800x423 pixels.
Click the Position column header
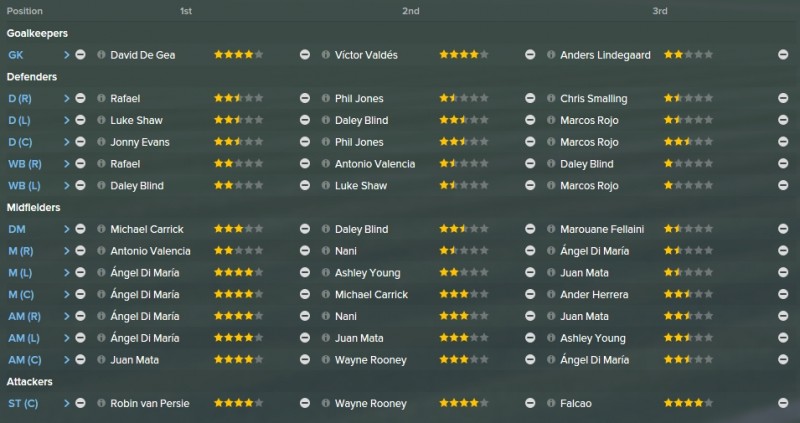click(24, 11)
